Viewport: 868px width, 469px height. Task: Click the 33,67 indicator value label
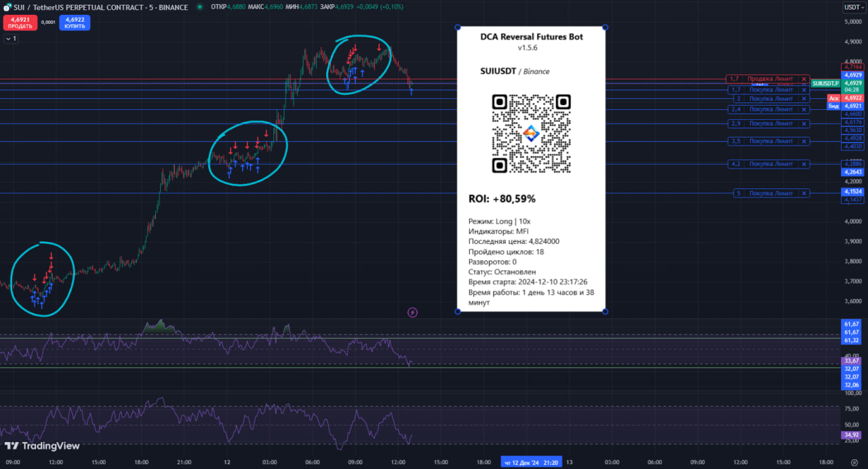(x=851, y=361)
